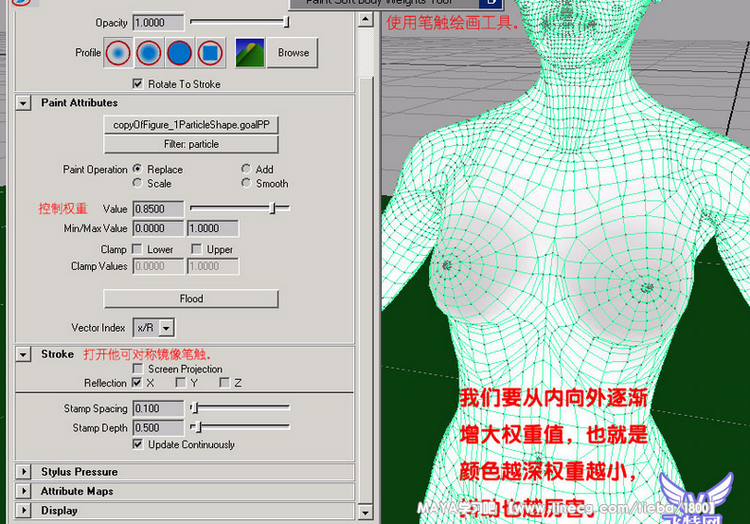Enable Reflection Z checkbox
Viewport: 750px width, 524px height.
coord(224,382)
